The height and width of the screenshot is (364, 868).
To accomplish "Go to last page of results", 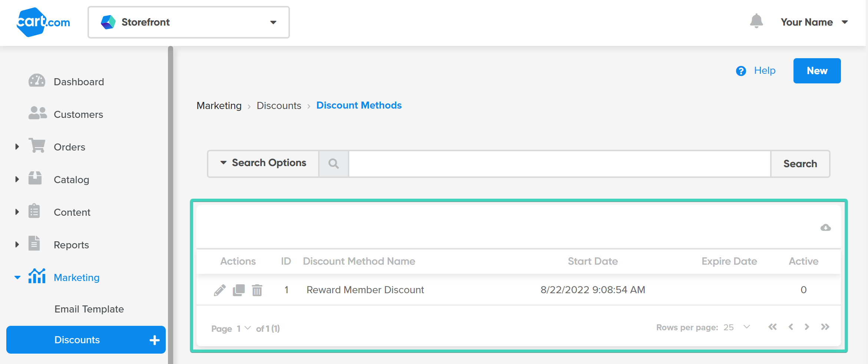I will 825,327.
